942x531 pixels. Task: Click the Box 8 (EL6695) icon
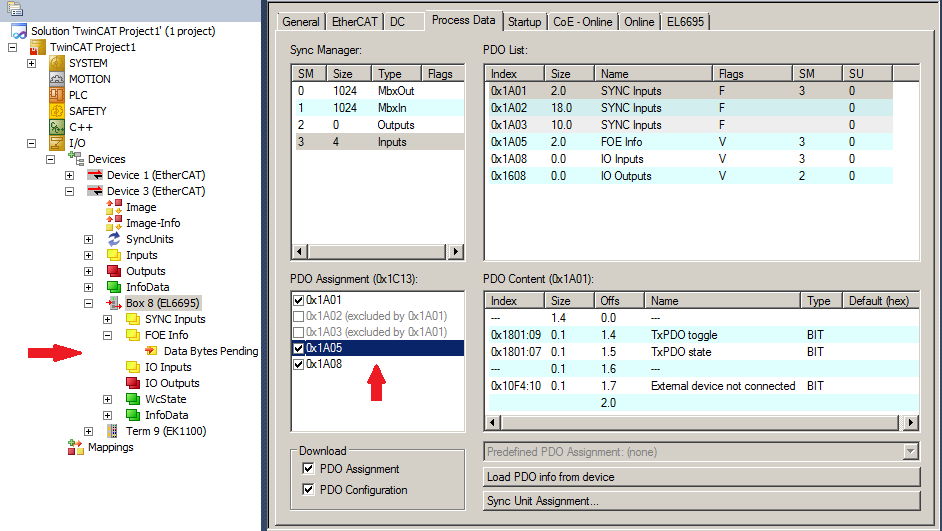[x=114, y=303]
